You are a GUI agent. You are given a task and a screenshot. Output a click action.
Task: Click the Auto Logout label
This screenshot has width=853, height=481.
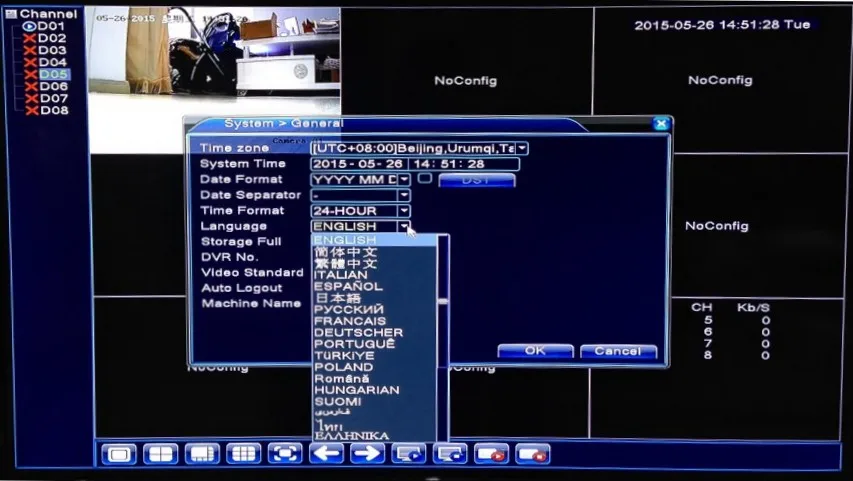coord(242,288)
